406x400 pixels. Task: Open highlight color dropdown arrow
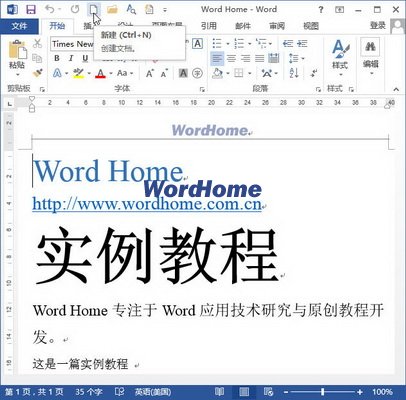coord(89,73)
